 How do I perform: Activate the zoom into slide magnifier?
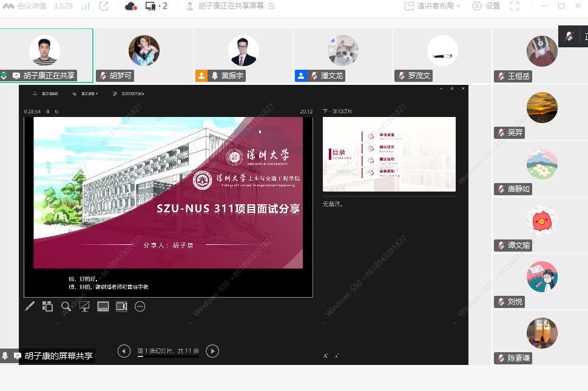pos(66,307)
